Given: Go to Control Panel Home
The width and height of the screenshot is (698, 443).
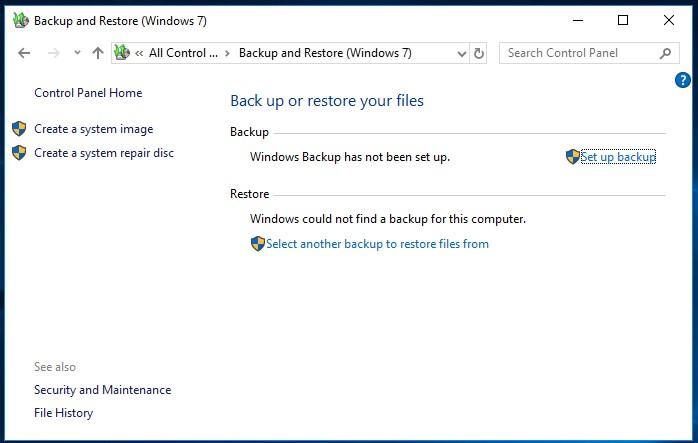Looking at the screenshot, I should [x=88, y=93].
